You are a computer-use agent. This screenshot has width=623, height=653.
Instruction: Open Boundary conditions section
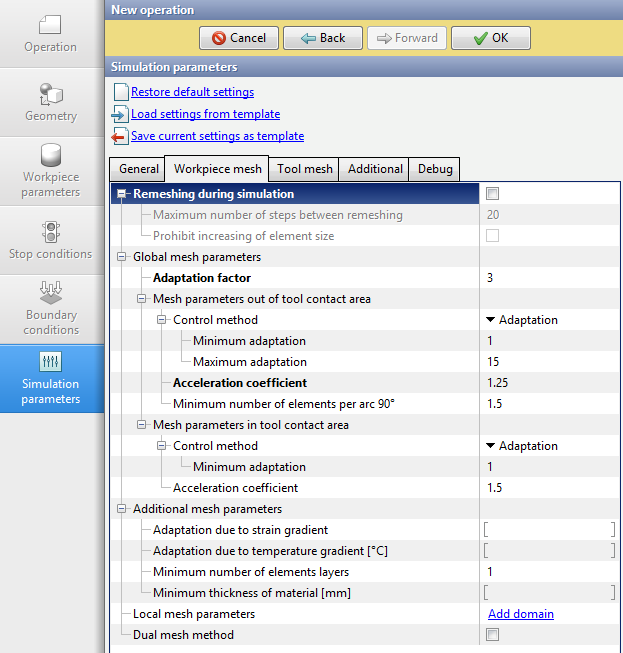click(x=51, y=308)
